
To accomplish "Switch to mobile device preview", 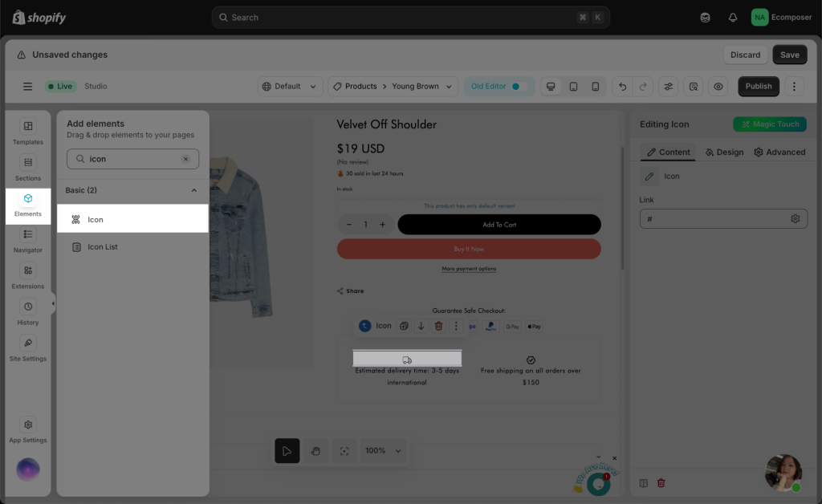I will (x=595, y=87).
